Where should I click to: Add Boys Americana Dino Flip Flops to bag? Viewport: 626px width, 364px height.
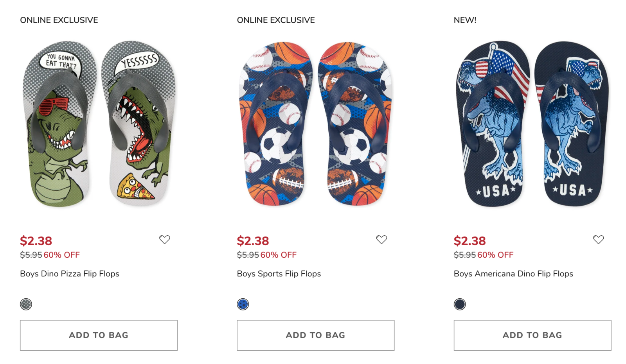532,335
